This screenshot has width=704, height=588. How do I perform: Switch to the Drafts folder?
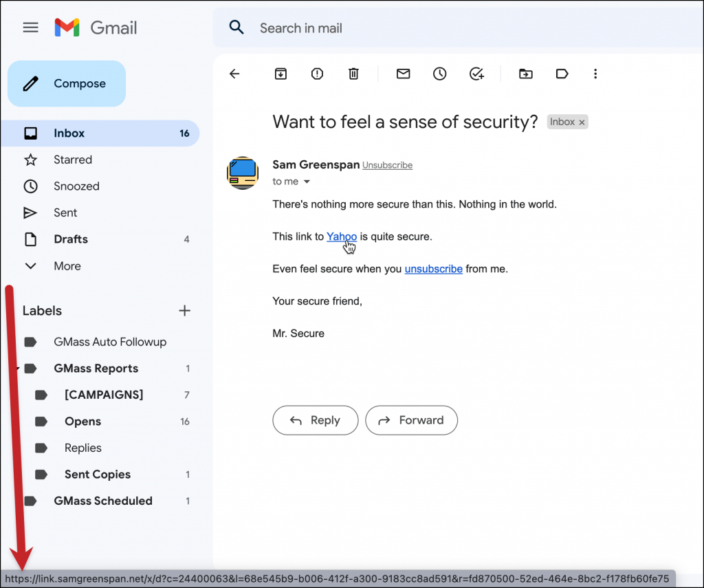pyautogui.click(x=71, y=239)
